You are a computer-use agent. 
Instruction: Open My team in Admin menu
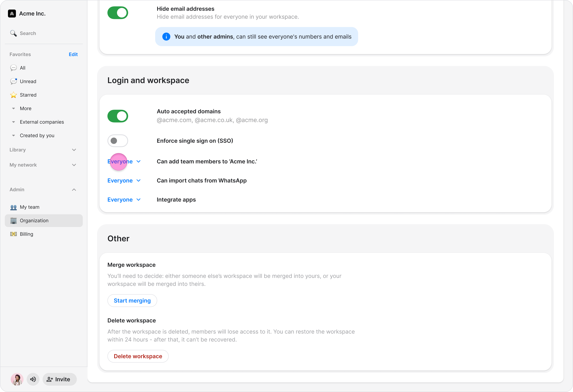click(x=30, y=207)
